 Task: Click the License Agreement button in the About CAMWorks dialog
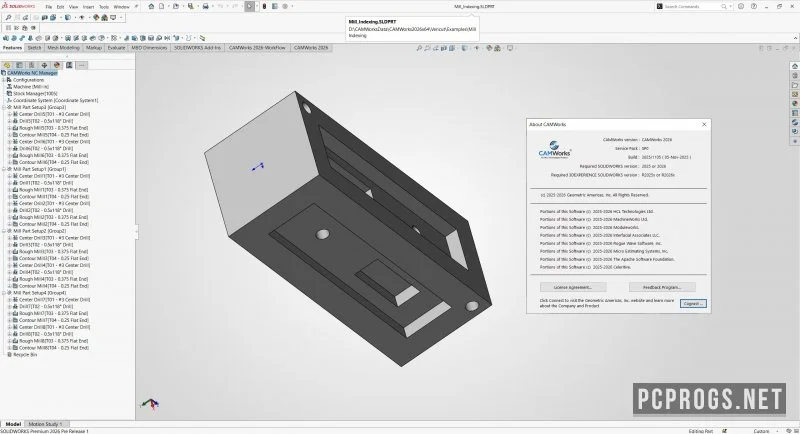click(573, 288)
